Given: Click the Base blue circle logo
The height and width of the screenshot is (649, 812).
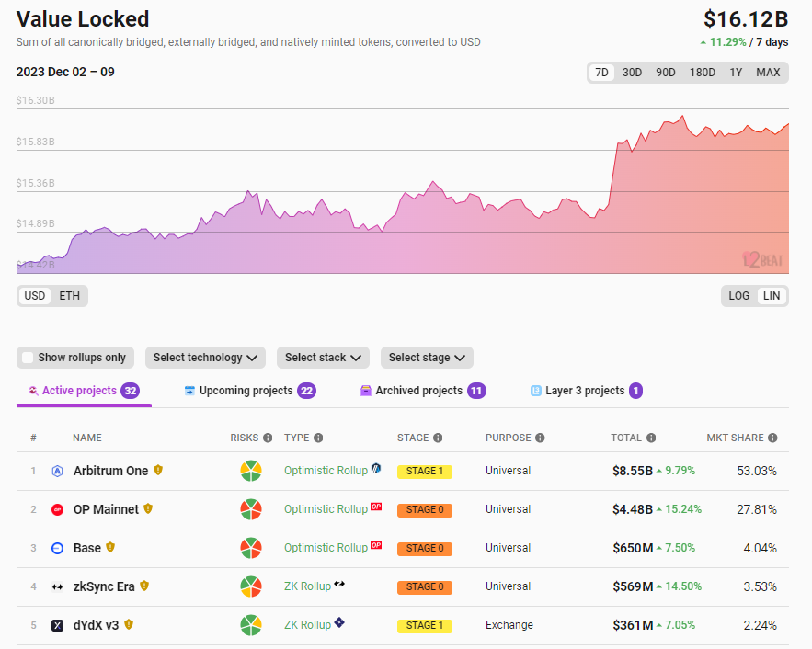Looking at the screenshot, I should click(x=57, y=548).
